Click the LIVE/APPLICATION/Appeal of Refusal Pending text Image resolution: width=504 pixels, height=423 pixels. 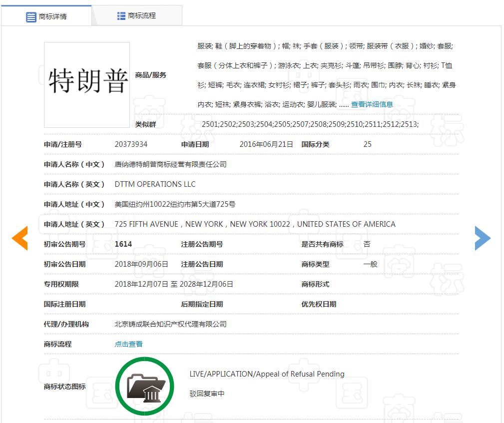pos(267,374)
